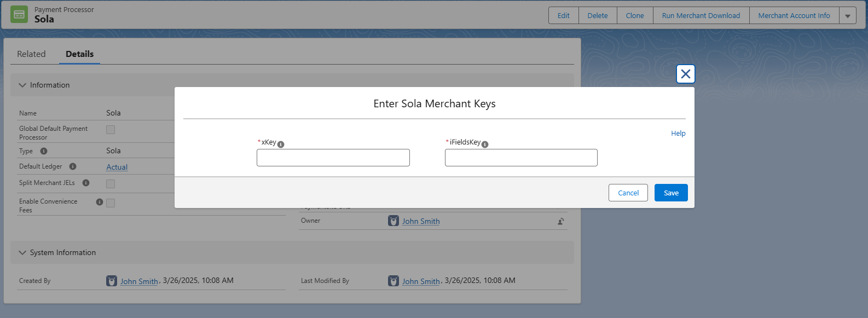
Task: Click the Last Modified By avatar icon
Action: [394, 281]
